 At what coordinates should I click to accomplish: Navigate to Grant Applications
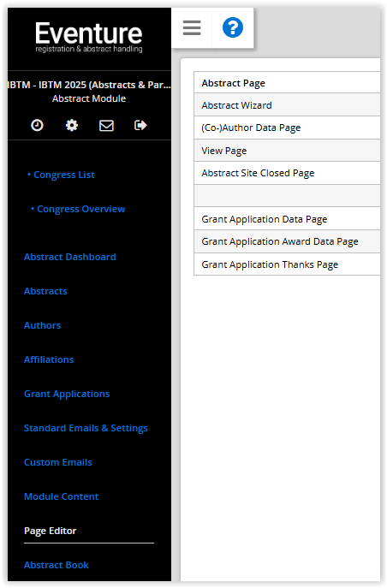point(67,394)
